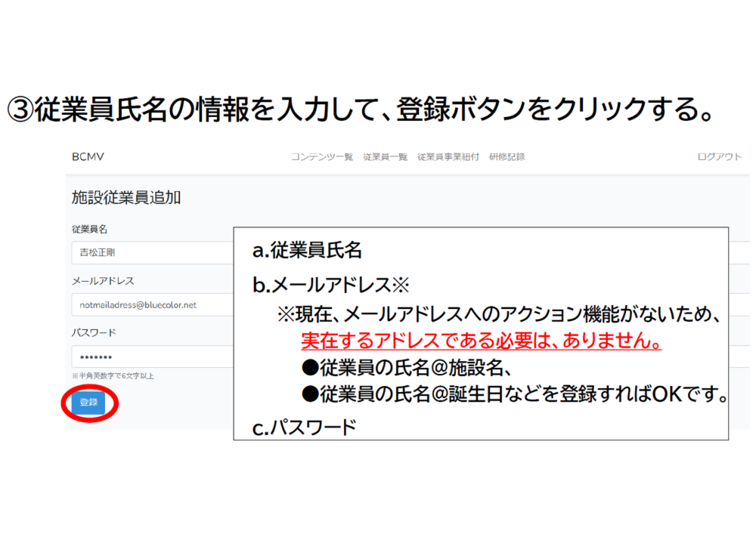Open the 研修記録 page from the navbar
Screen dimensions: 756x534
pos(507,156)
